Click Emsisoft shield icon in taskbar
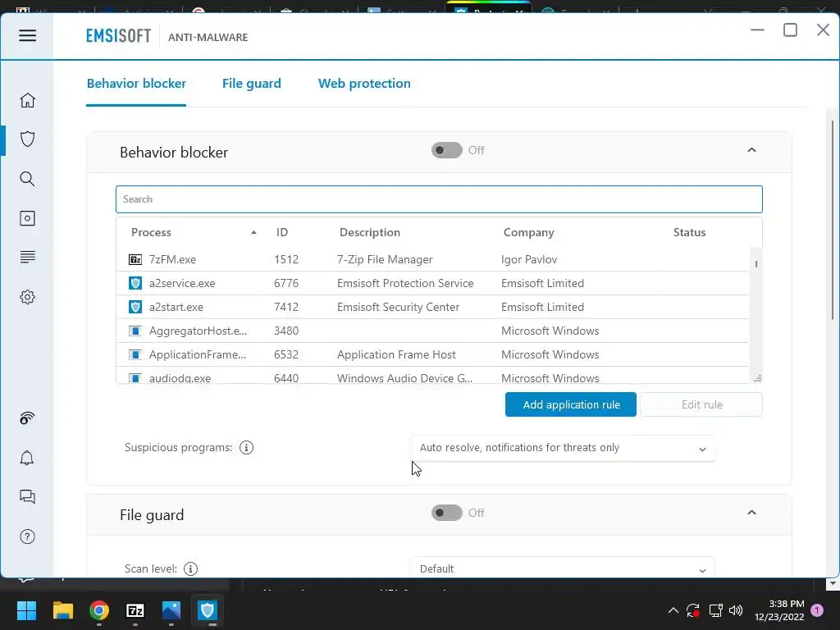840x630 pixels. pos(208,610)
